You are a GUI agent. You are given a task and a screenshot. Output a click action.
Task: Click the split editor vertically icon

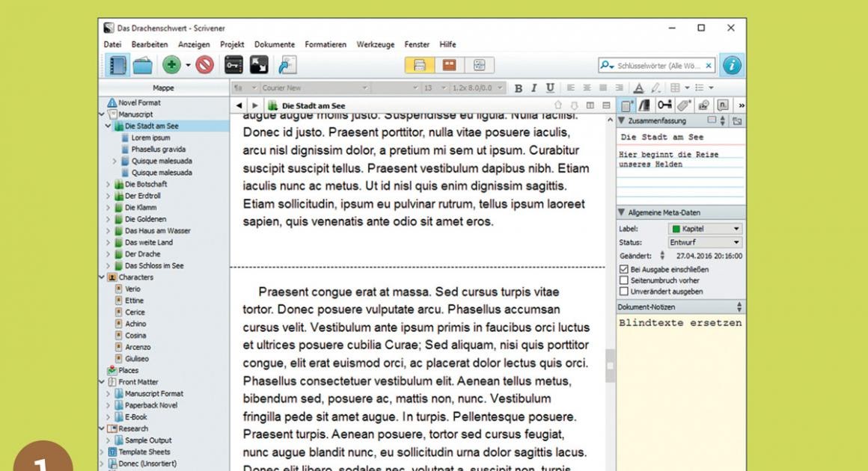click(x=590, y=105)
